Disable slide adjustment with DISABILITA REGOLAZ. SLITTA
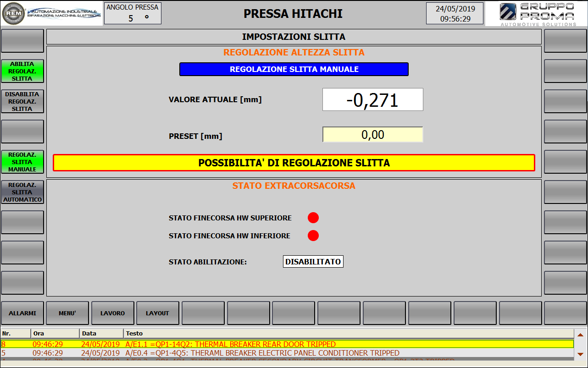The image size is (588, 368). (x=22, y=101)
